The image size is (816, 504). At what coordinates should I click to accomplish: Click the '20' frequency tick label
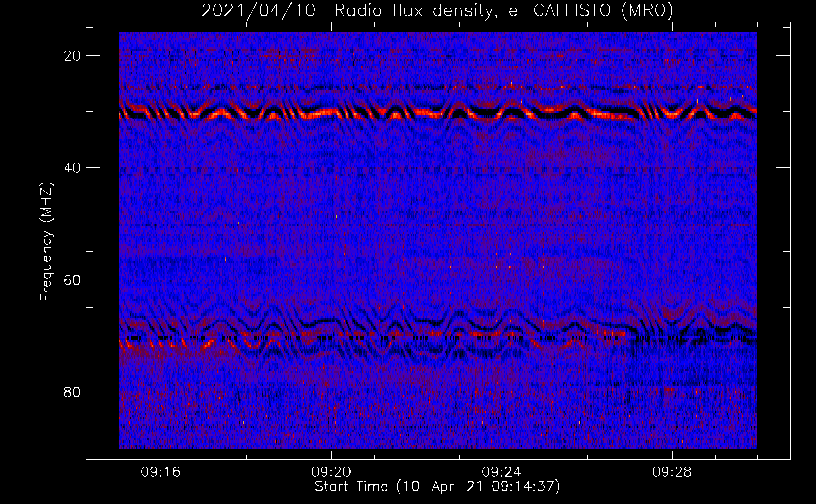[x=72, y=56]
